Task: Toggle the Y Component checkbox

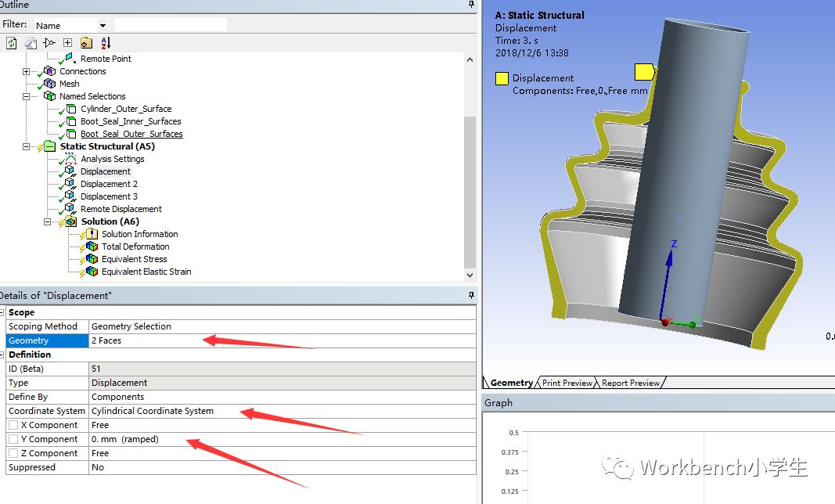Action: 13,439
